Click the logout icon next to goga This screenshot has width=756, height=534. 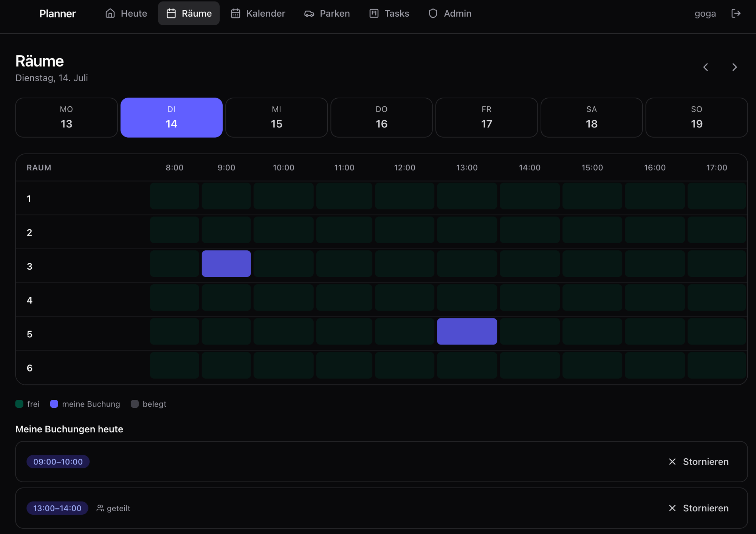736,14
